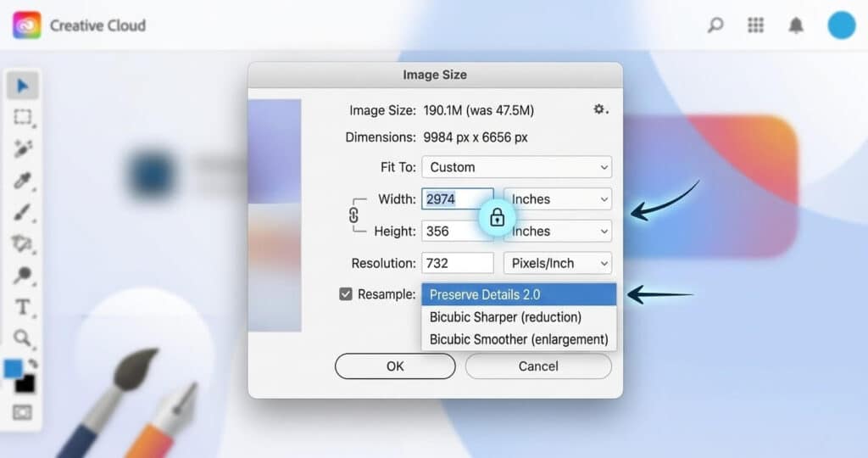Confirm with the OK button

[x=395, y=366]
